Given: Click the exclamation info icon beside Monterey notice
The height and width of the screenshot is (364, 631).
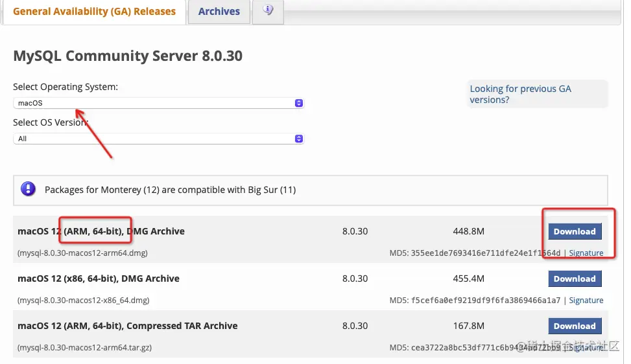Looking at the screenshot, I should point(28,189).
